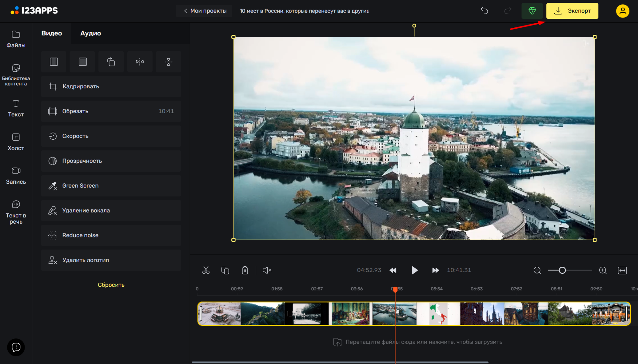The image size is (638, 364).
Task: Switch to the Аудио tab
Action: click(91, 33)
